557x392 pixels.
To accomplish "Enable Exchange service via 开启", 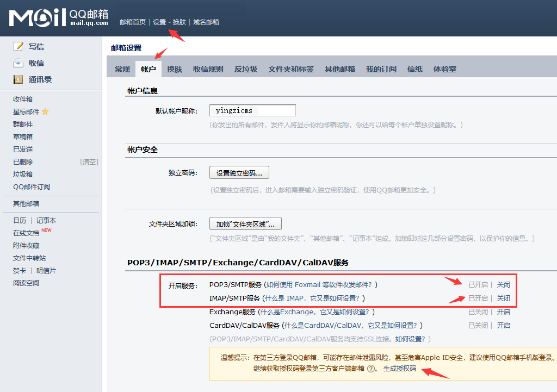I will 503,312.
